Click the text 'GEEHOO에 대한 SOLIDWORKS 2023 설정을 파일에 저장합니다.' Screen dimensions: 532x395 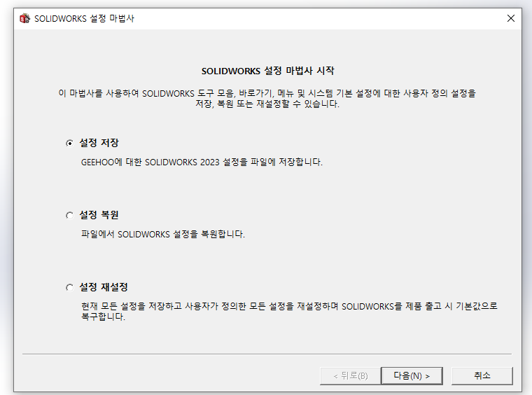click(x=202, y=162)
